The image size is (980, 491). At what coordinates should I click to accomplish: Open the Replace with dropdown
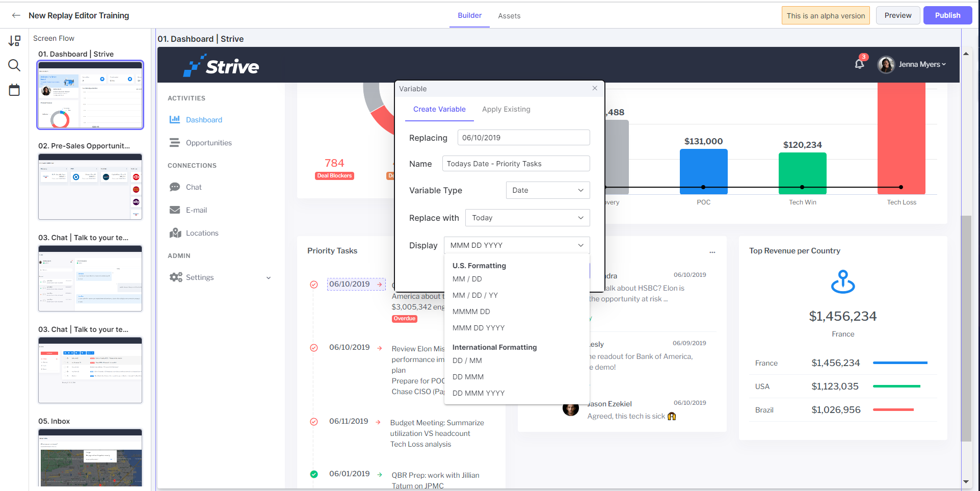527,218
